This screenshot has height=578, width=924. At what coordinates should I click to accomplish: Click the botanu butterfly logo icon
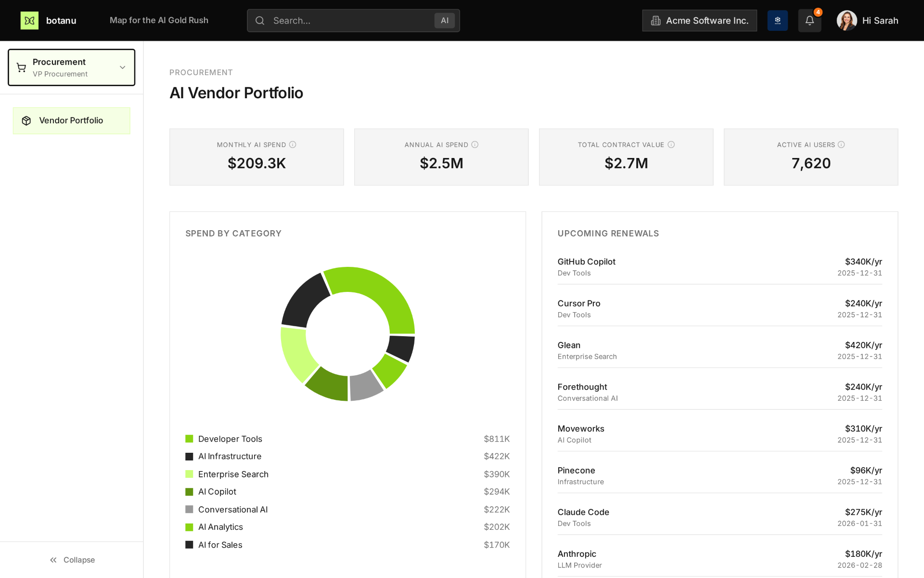pyautogui.click(x=29, y=20)
